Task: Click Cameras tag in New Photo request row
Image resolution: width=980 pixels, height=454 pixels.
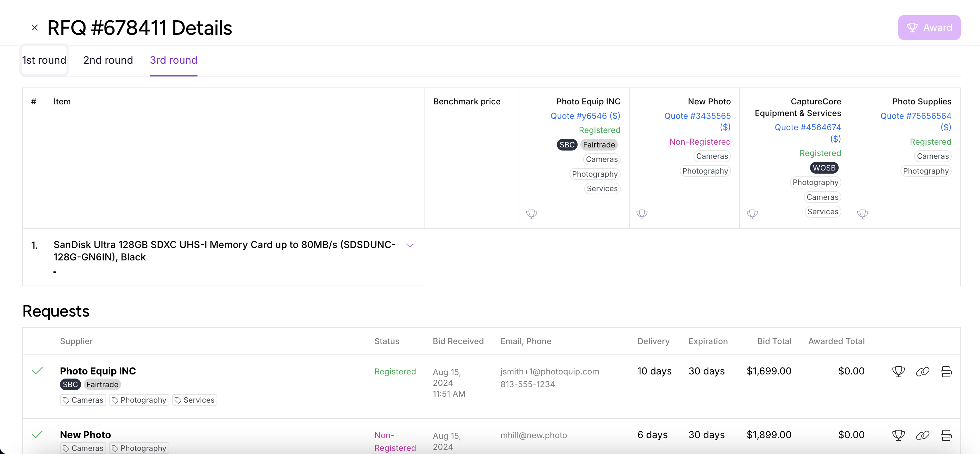Action: (x=83, y=448)
